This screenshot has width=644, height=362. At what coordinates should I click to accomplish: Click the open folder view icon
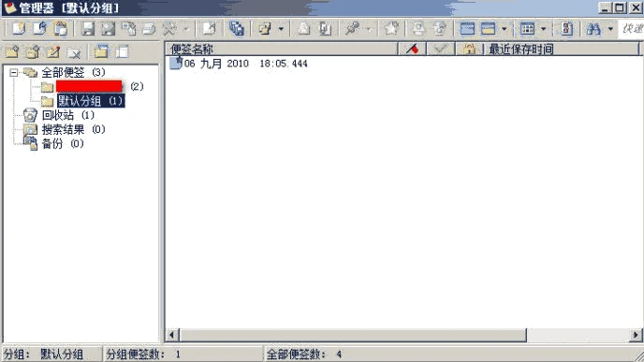coord(101,51)
